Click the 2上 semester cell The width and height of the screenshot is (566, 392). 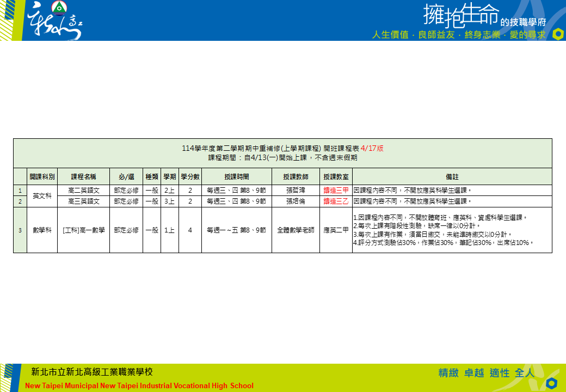tap(170, 191)
